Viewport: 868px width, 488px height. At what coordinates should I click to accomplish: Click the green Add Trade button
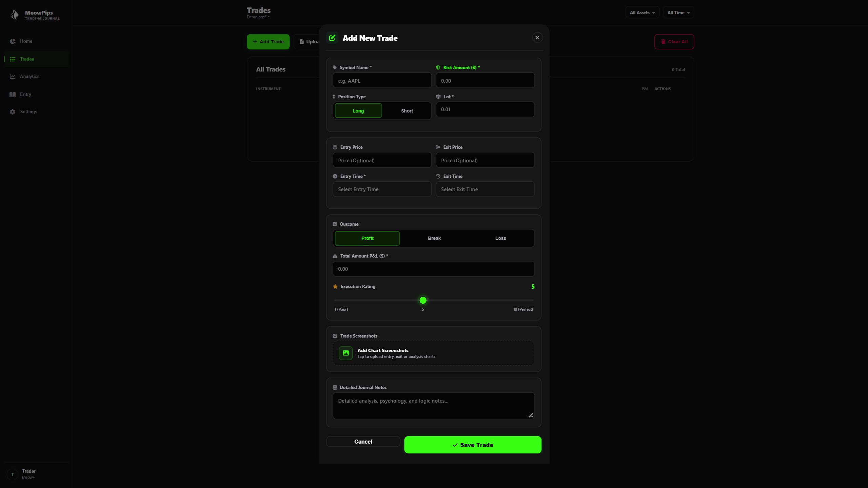268,42
